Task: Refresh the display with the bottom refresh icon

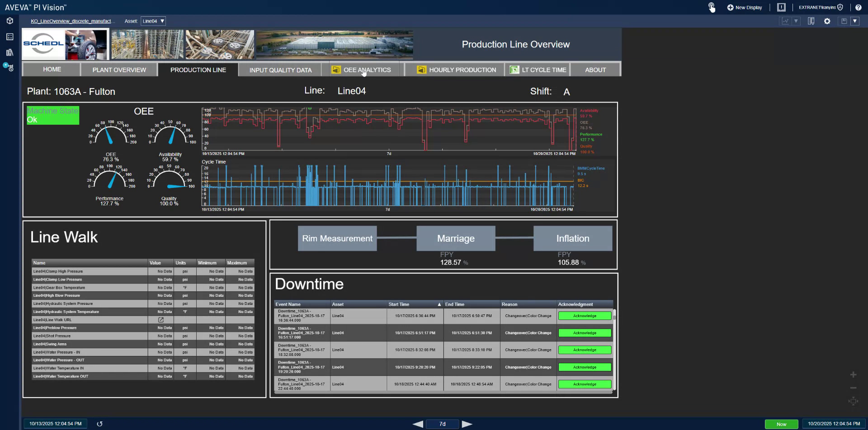Action: pos(99,424)
